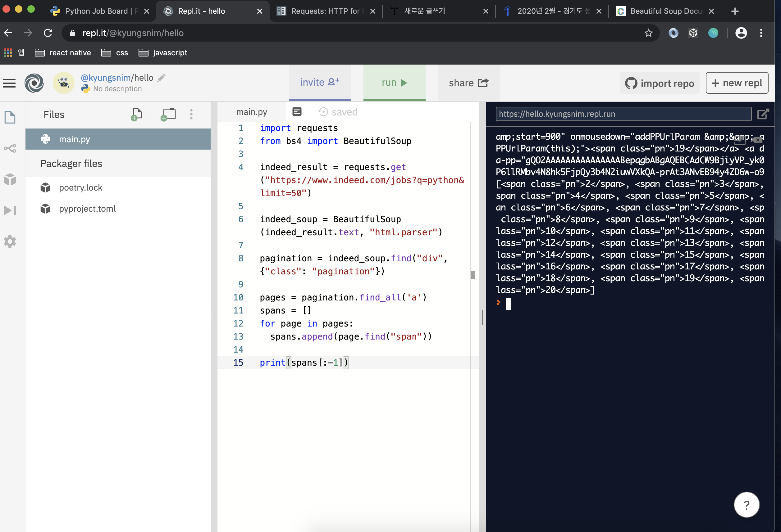Open Chrome's three-dot options menu
781x532 pixels.
click(761, 33)
